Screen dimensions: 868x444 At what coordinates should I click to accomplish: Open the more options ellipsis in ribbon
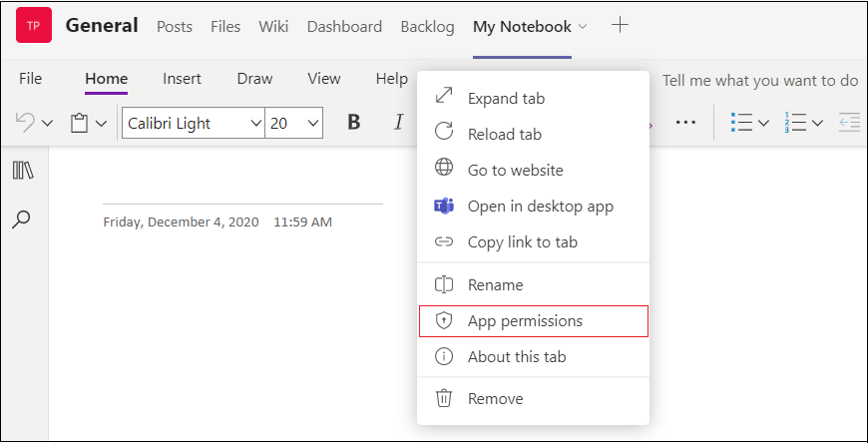point(685,123)
